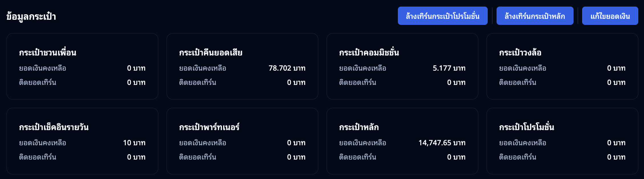Image resolution: width=644 pixels, height=179 pixels.
Task: Select the กระเป๋าหลัก wallet card
Action: tap(403, 141)
